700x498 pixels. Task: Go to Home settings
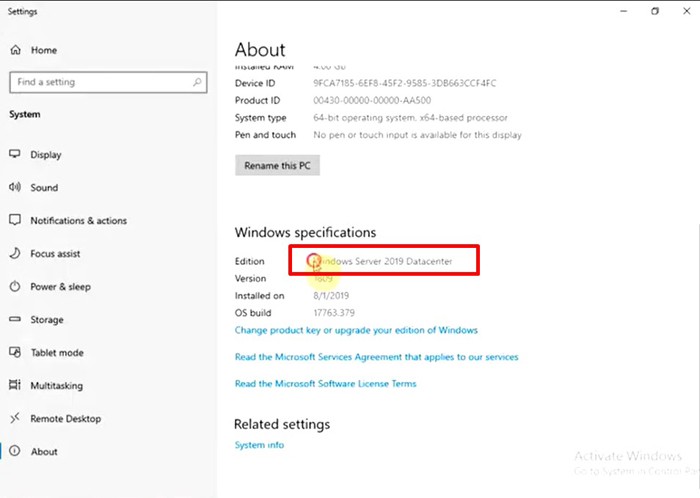[x=44, y=50]
